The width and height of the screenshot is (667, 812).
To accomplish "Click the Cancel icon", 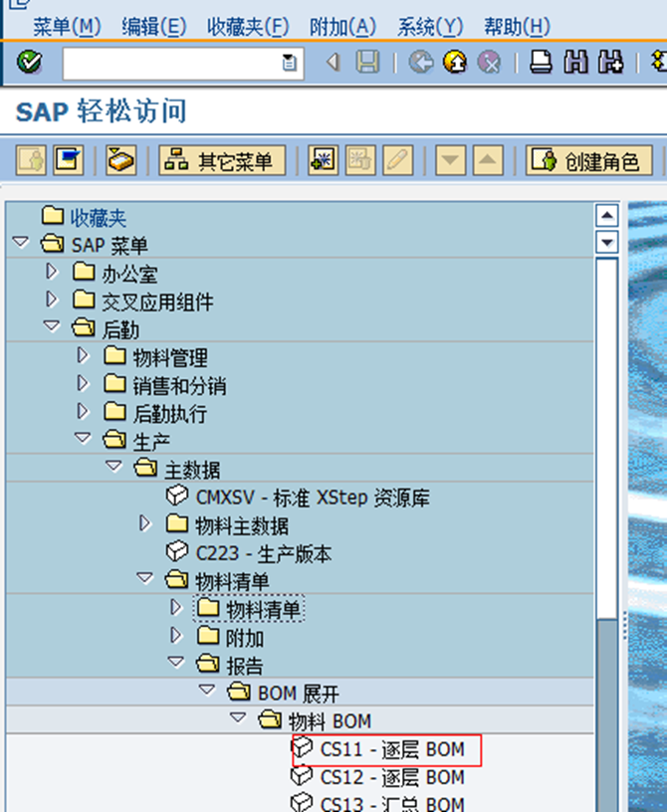I will pos(489,62).
